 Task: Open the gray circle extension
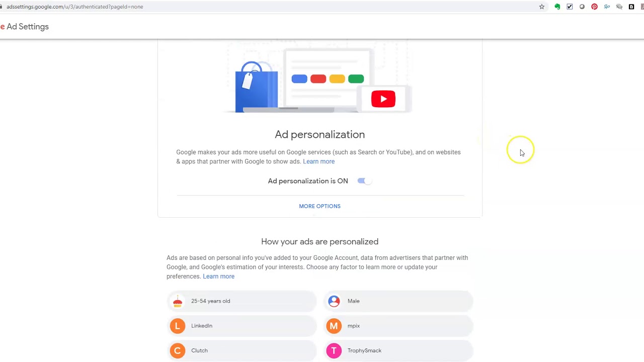582,7
